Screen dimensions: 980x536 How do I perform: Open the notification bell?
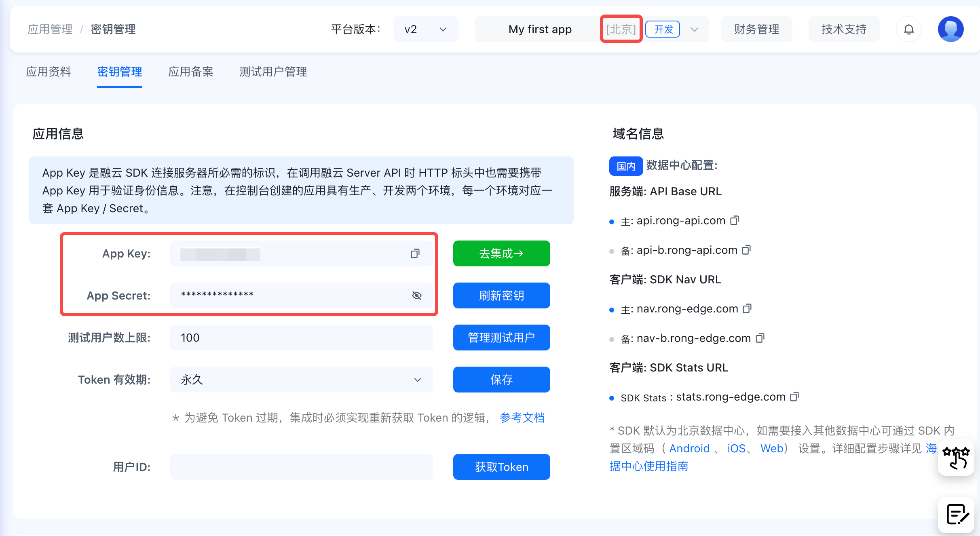point(908,29)
